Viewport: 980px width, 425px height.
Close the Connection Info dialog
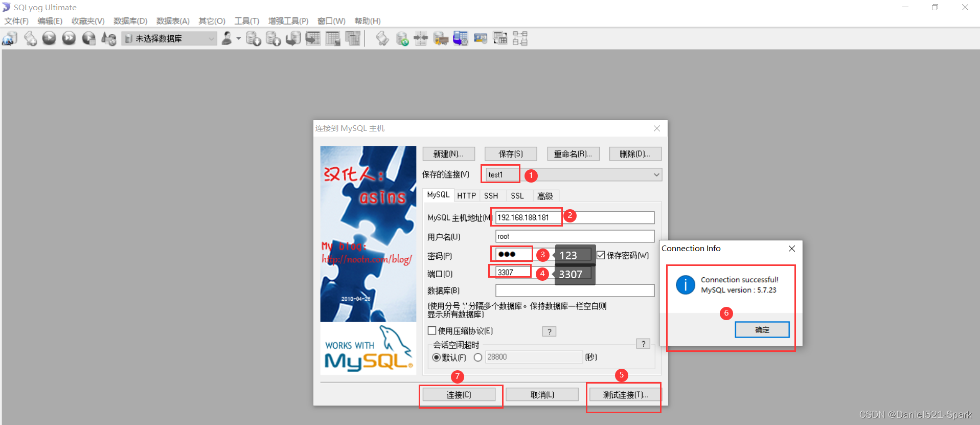click(x=792, y=249)
